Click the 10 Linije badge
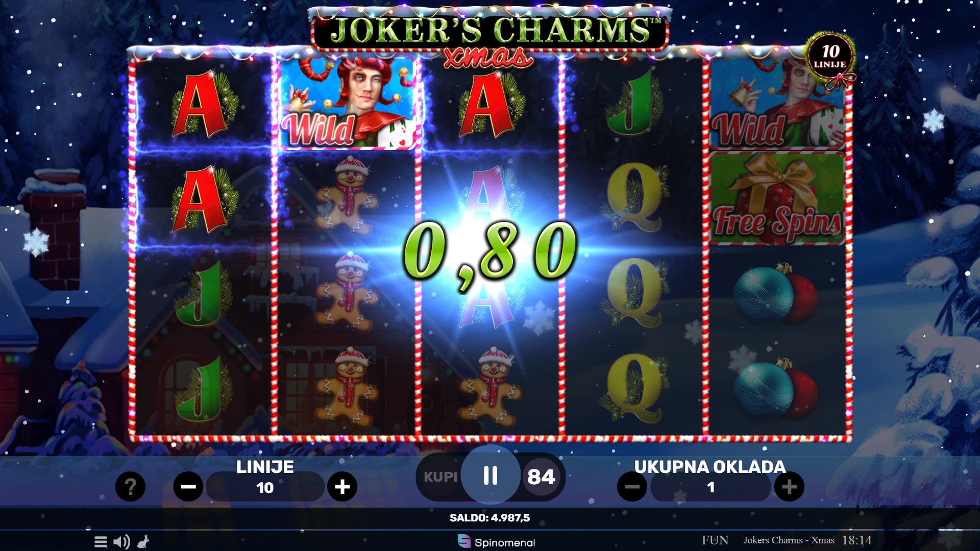Viewport: 980px width, 551px height. [x=830, y=56]
